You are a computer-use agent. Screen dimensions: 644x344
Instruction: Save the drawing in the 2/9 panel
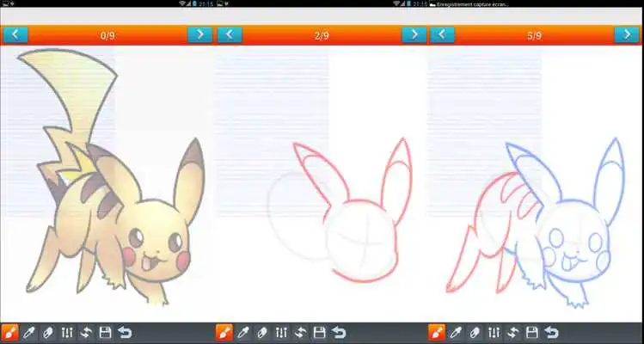point(320,333)
